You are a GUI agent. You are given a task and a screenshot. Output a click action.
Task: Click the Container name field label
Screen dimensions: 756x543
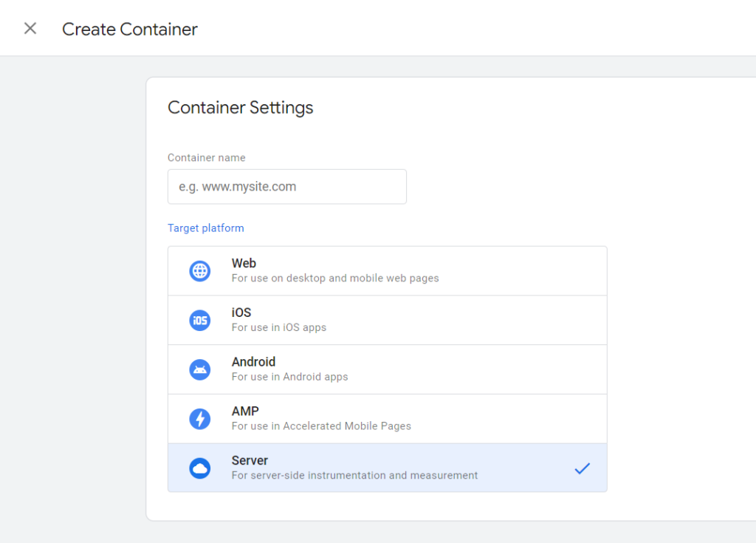point(206,157)
